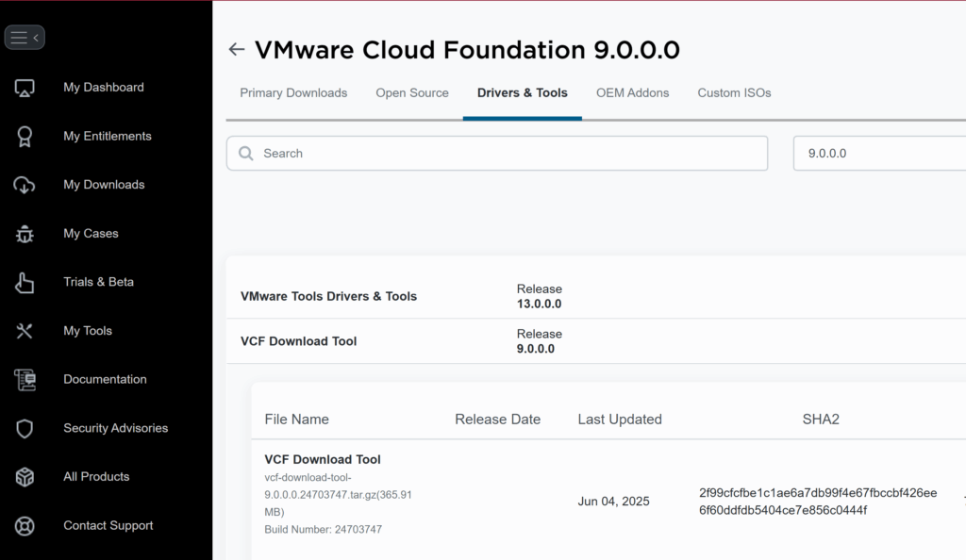Open My Entitlements in the sidebar

point(108,136)
